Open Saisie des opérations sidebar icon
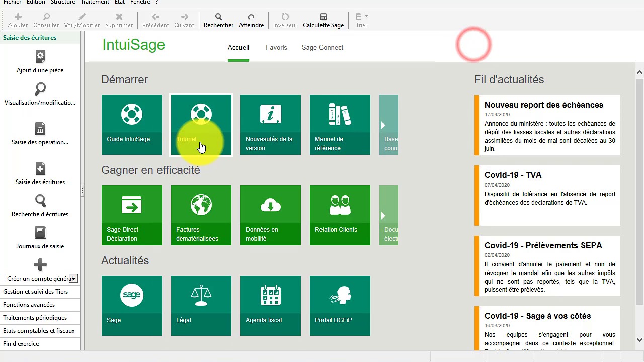The height and width of the screenshot is (362, 644). coord(40,129)
